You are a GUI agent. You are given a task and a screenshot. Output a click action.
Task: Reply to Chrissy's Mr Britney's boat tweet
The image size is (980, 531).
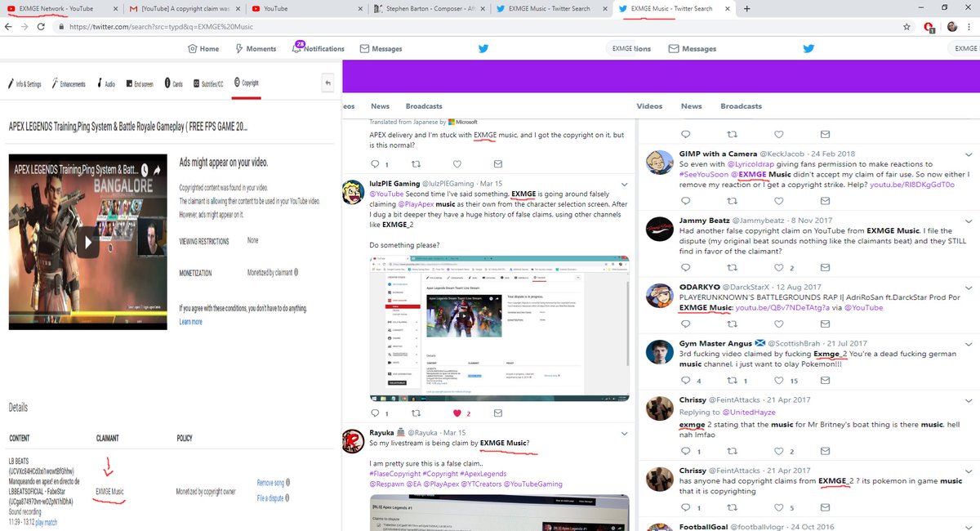(684, 451)
